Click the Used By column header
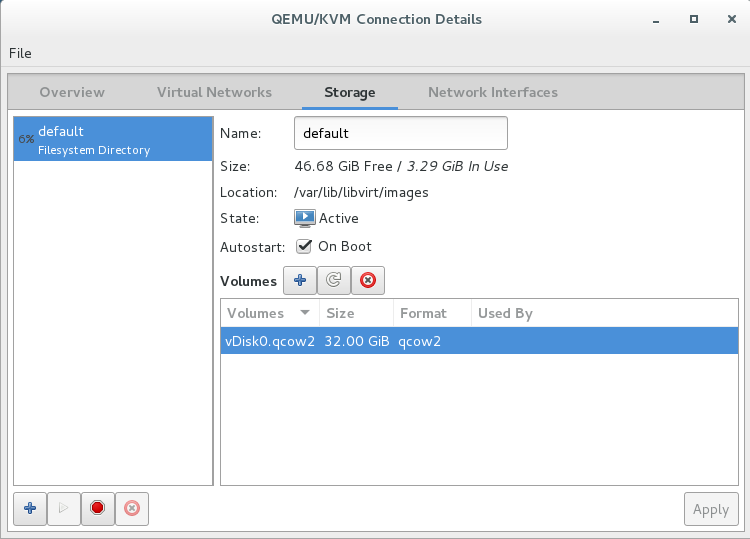 [605, 313]
